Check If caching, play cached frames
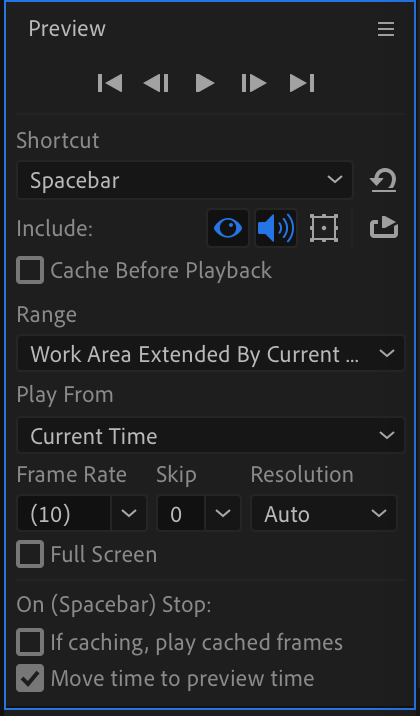The height and width of the screenshot is (716, 420). 30,642
